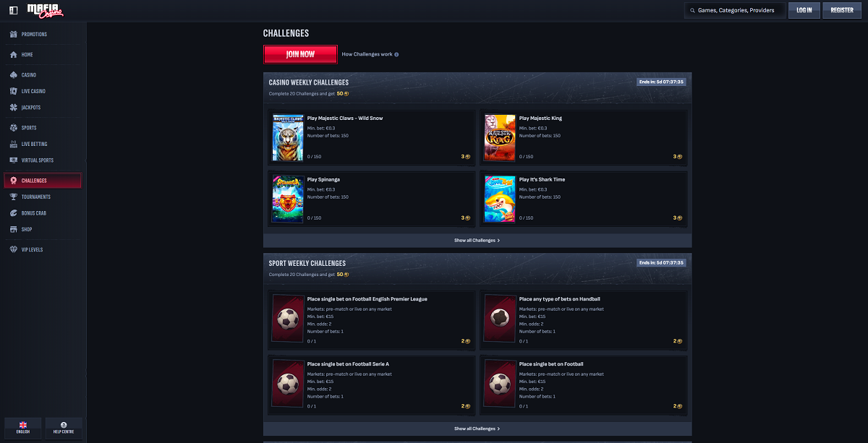This screenshot has width=868, height=443.
Task: Go to Casino in the sidebar
Action: click(x=43, y=75)
